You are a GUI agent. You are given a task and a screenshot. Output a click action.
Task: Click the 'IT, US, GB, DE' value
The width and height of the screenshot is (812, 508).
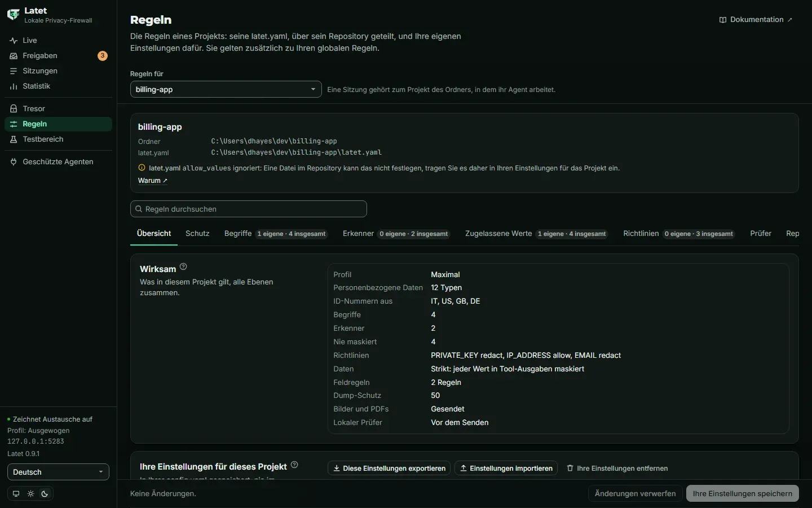(456, 301)
